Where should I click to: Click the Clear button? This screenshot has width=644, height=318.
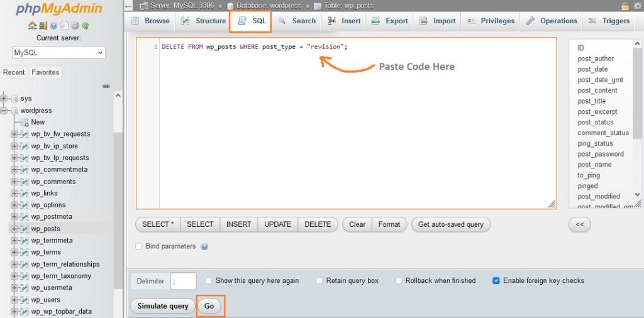click(x=357, y=224)
